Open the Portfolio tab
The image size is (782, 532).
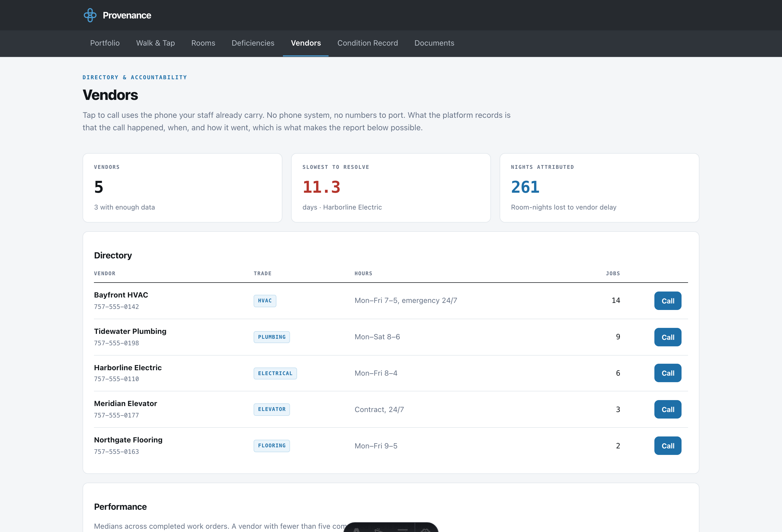pyautogui.click(x=105, y=43)
